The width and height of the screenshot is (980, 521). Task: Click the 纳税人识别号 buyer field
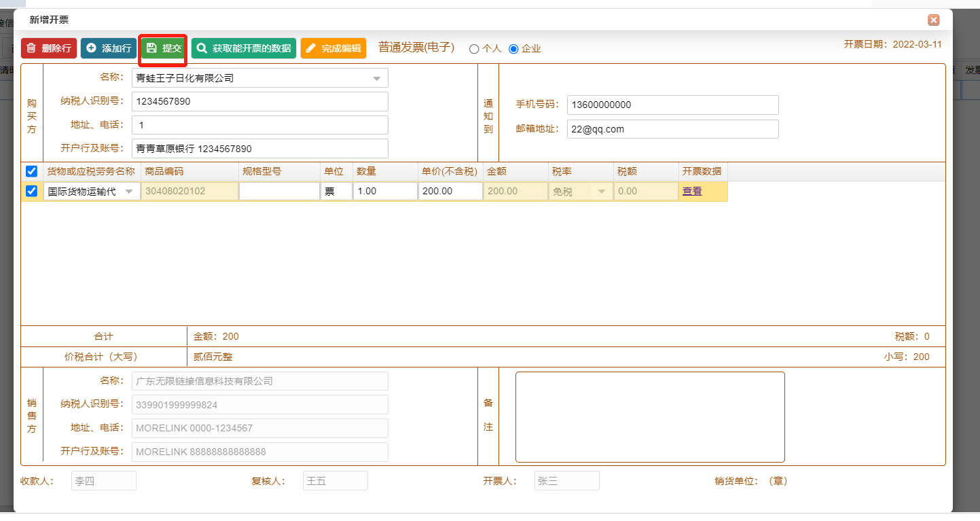pos(260,102)
